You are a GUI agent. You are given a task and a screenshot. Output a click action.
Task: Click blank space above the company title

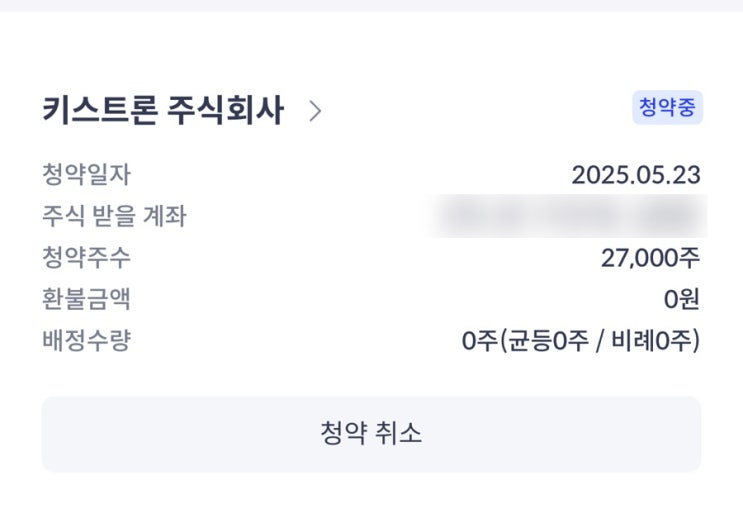point(371,50)
